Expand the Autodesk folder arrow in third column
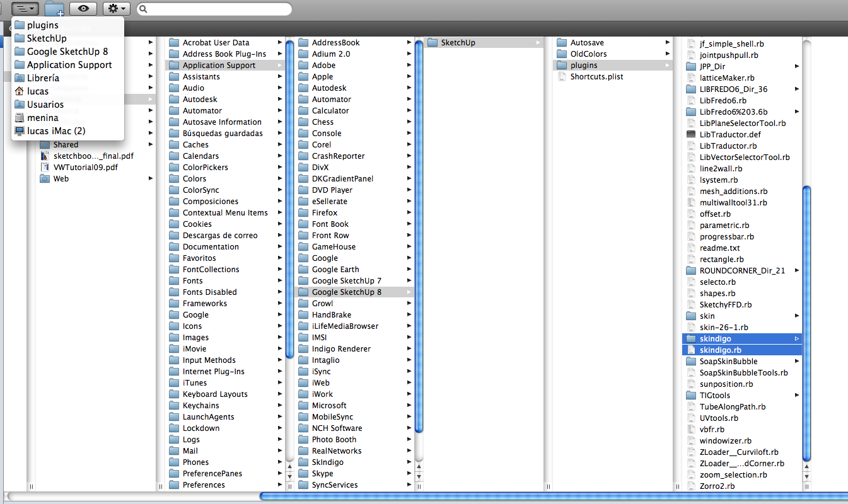The height and width of the screenshot is (504, 848). (409, 88)
